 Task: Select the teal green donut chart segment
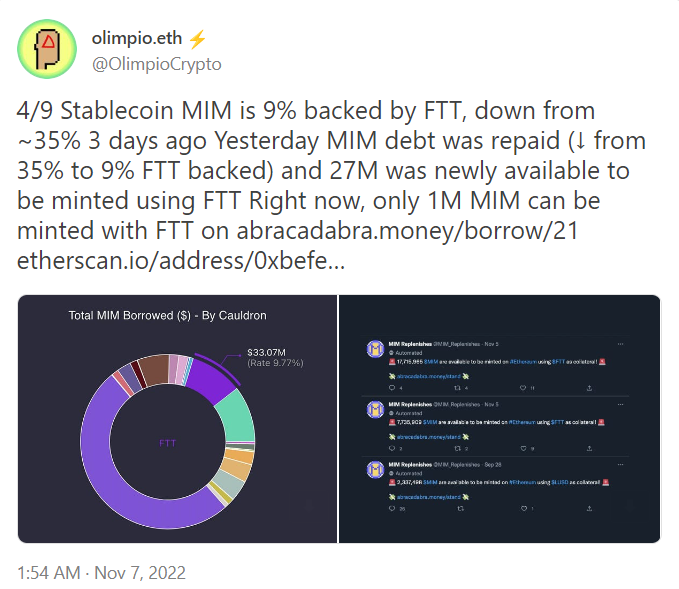[236, 415]
